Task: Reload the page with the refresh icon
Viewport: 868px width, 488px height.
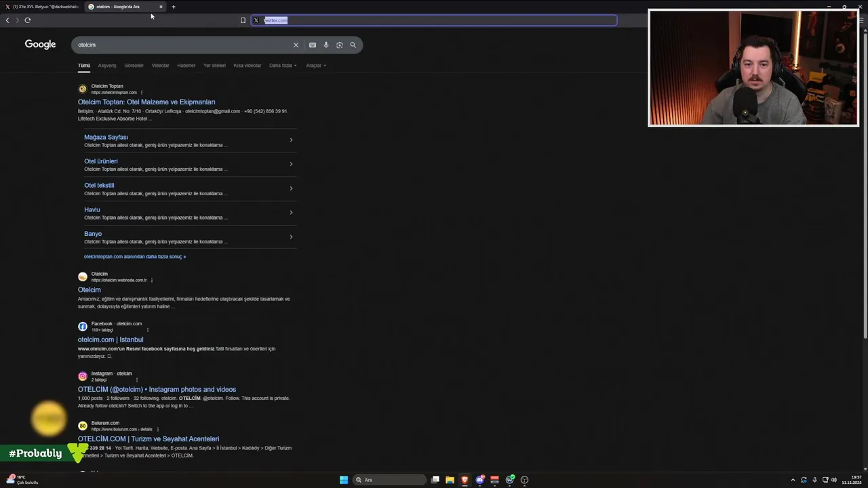Action: pyautogui.click(x=28, y=20)
